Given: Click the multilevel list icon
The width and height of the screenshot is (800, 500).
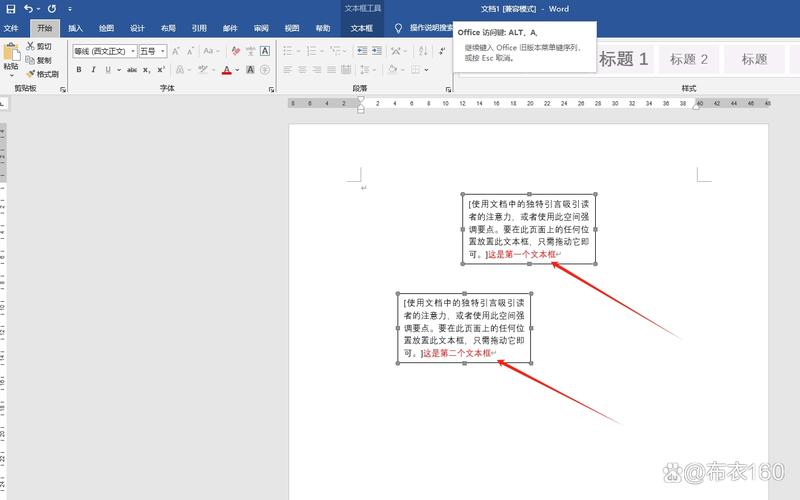Looking at the screenshot, I should point(335,51).
